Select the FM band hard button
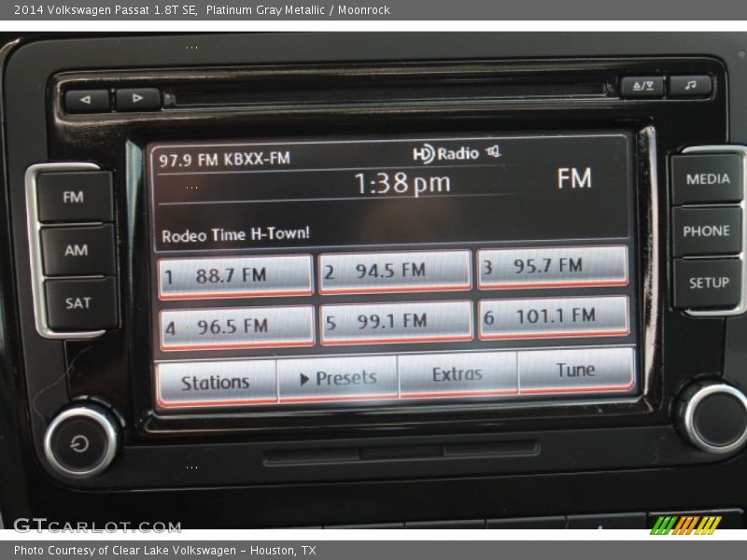This screenshot has height=560, width=747. pyautogui.click(x=75, y=197)
